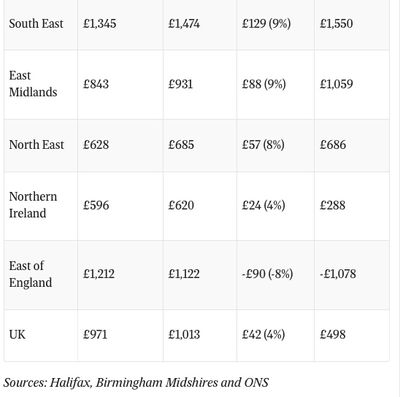This screenshot has width=400, height=397.
Task: Click the £288 Northern Ireland value
Action: [333, 205]
